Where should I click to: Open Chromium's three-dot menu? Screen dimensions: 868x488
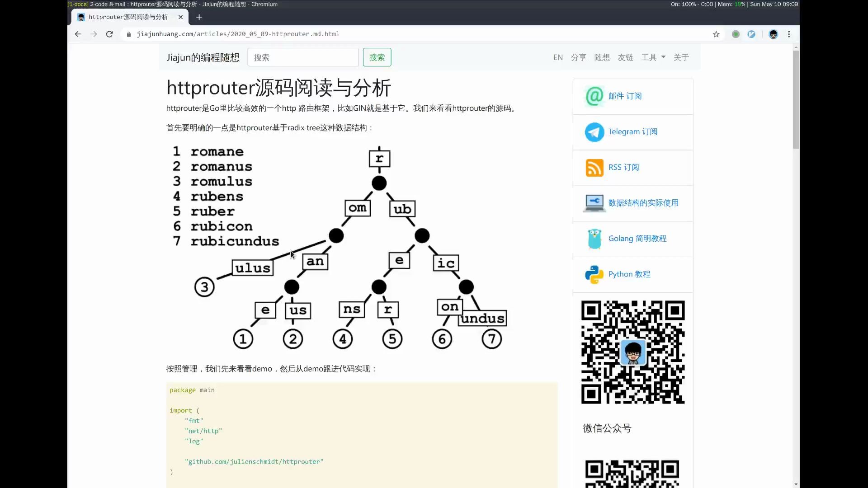click(789, 34)
